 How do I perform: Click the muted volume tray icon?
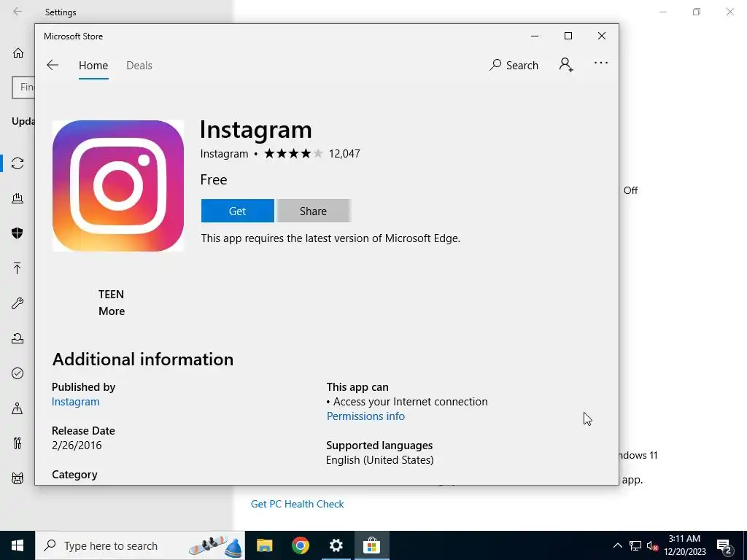653,545
